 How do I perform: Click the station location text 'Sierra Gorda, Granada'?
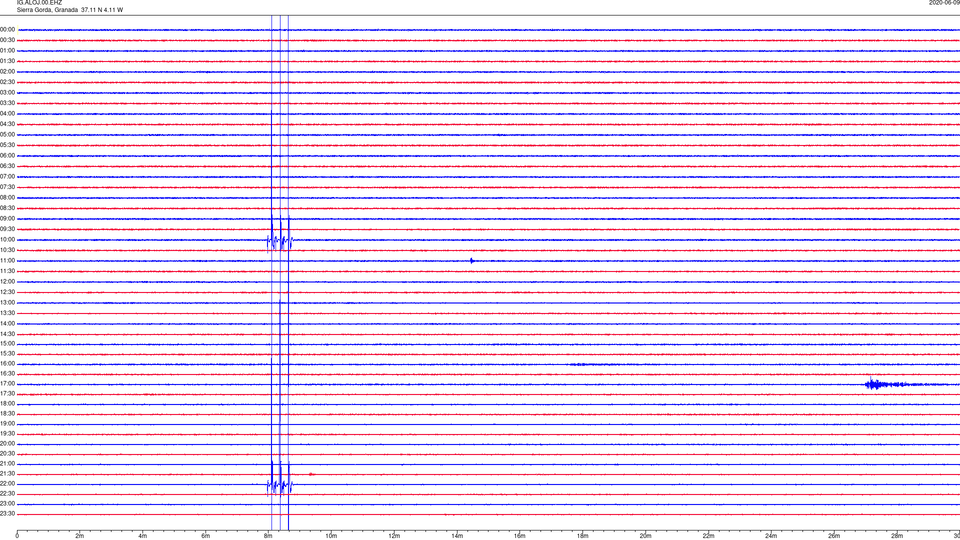pyautogui.click(x=47, y=10)
